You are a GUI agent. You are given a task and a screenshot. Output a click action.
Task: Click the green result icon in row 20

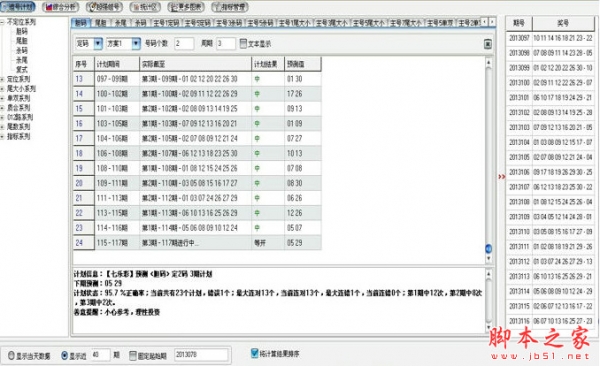257,183
